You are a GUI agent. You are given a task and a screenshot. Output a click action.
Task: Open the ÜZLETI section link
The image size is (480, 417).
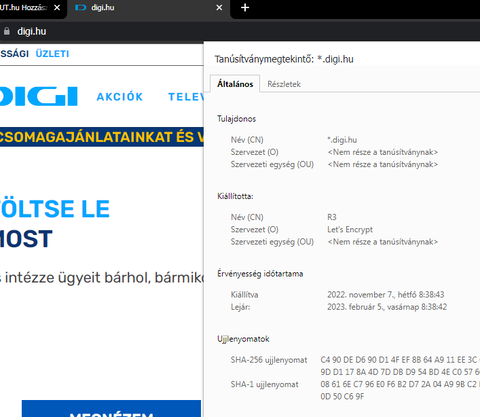coord(52,54)
